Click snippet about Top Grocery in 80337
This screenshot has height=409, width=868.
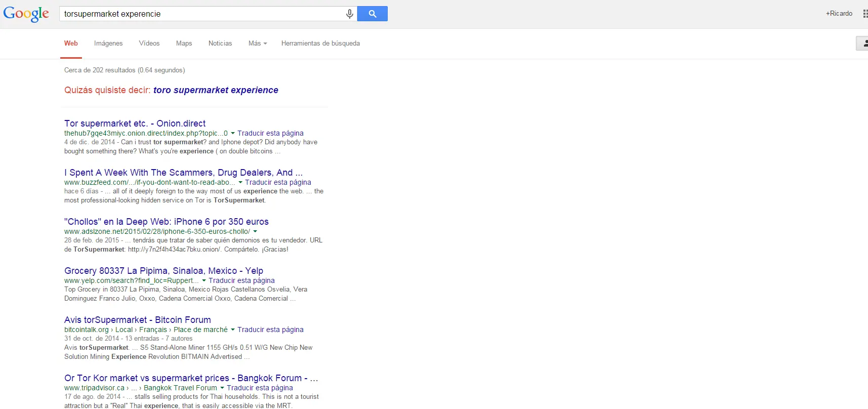[186, 294]
